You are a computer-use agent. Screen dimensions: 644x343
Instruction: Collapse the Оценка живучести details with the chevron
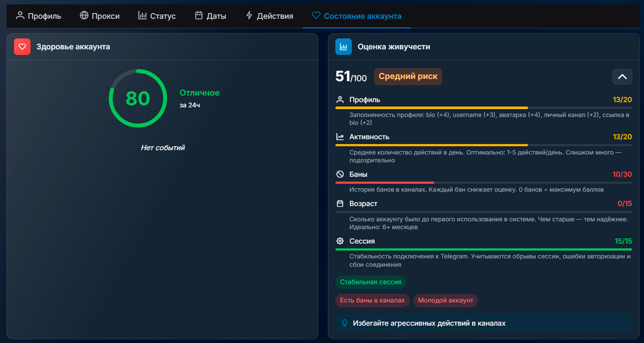pyautogui.click(x=622, y=77)
